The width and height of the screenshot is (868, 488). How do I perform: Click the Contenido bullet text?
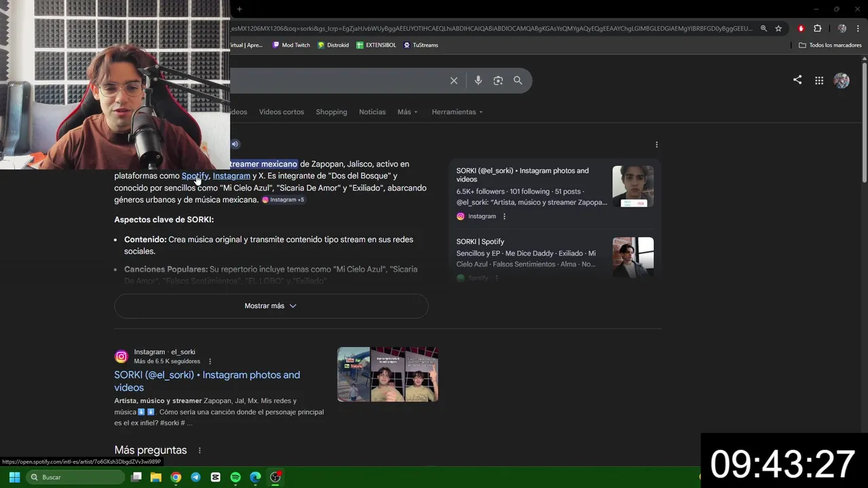269,245
